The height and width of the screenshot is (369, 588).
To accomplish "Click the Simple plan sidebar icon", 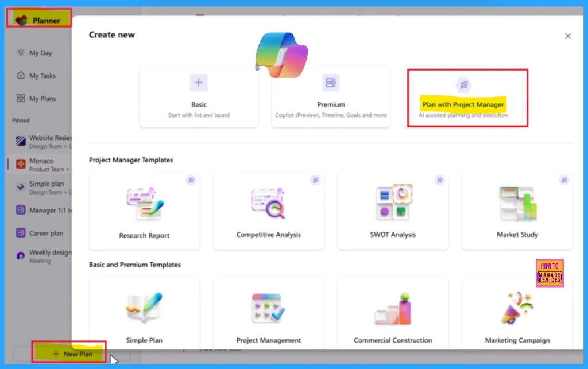I will pyautogui.click(x=21, y=187).
